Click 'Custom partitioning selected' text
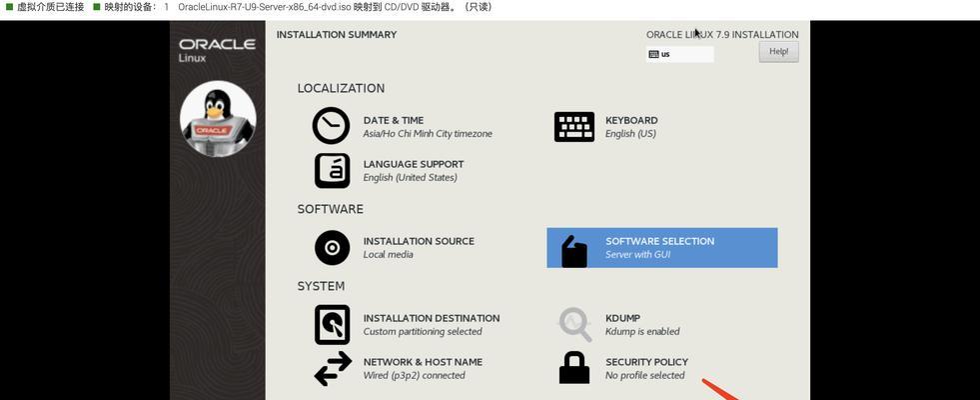 tap(423, 332)
